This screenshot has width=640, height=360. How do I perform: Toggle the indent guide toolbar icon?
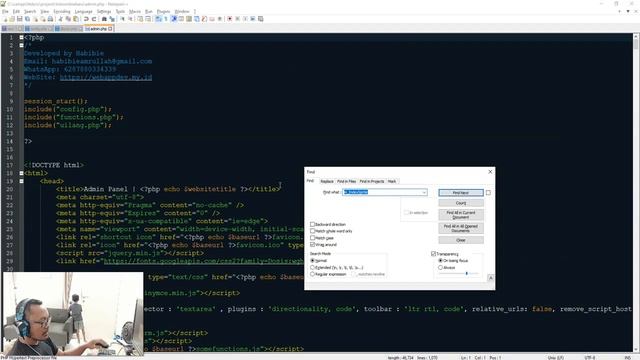coord(174,19)
